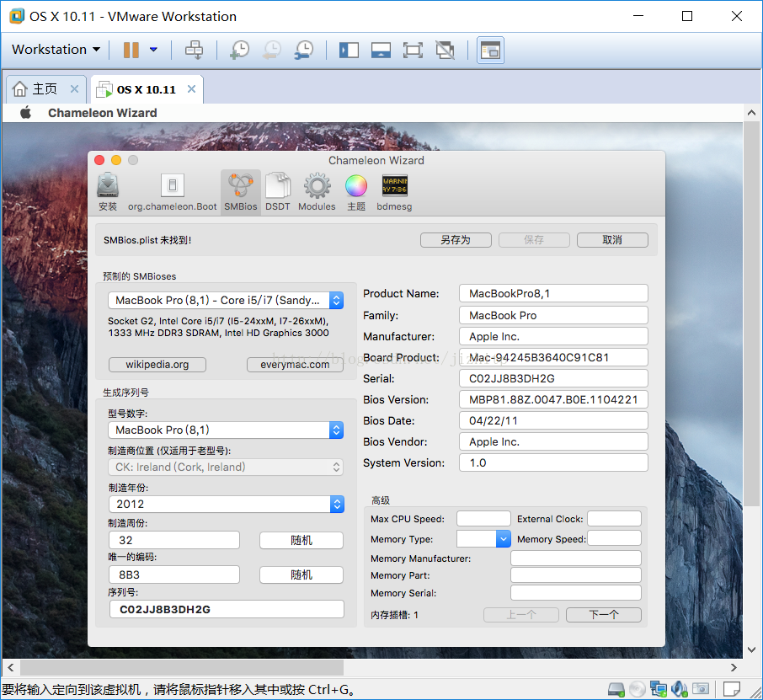The height and width of the screenshot is (700, 763).
Task: Open the DSDT pane
Action: point(278,192)
